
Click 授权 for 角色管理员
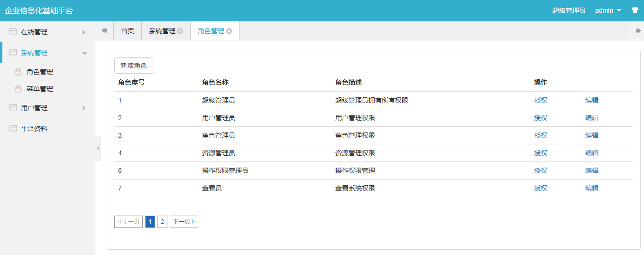click(x=541, y=135)
